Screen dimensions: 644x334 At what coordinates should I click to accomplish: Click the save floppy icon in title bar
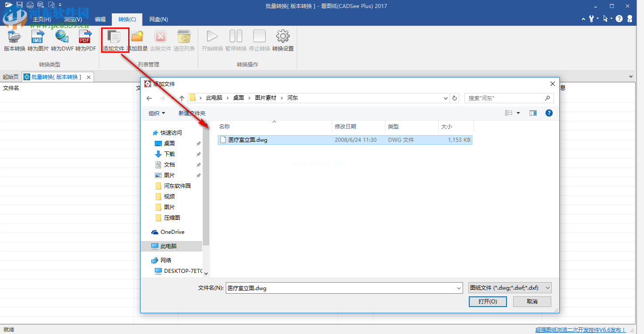(x=20, y=5)
